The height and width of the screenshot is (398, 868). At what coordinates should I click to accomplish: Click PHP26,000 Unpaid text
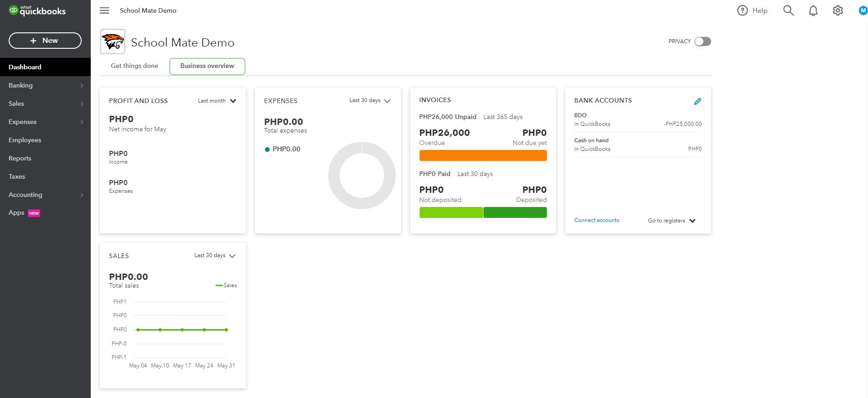(x=448, y=117)
